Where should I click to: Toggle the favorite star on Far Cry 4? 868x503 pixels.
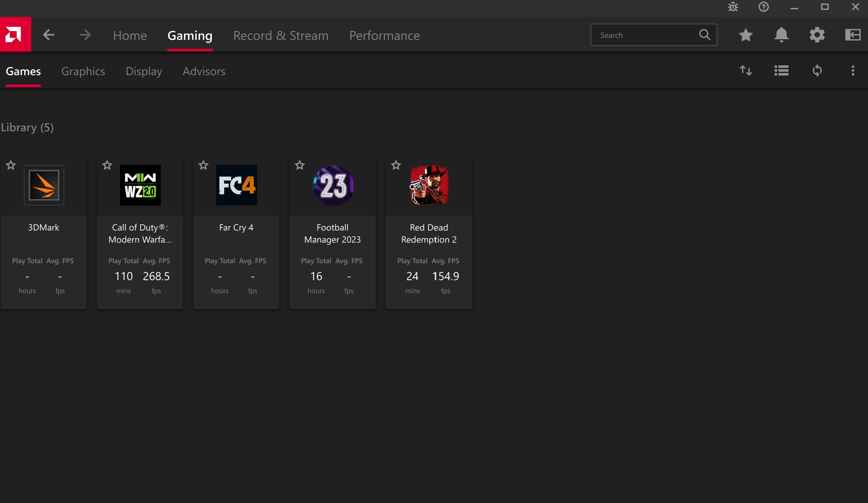(x=203, y=165)
